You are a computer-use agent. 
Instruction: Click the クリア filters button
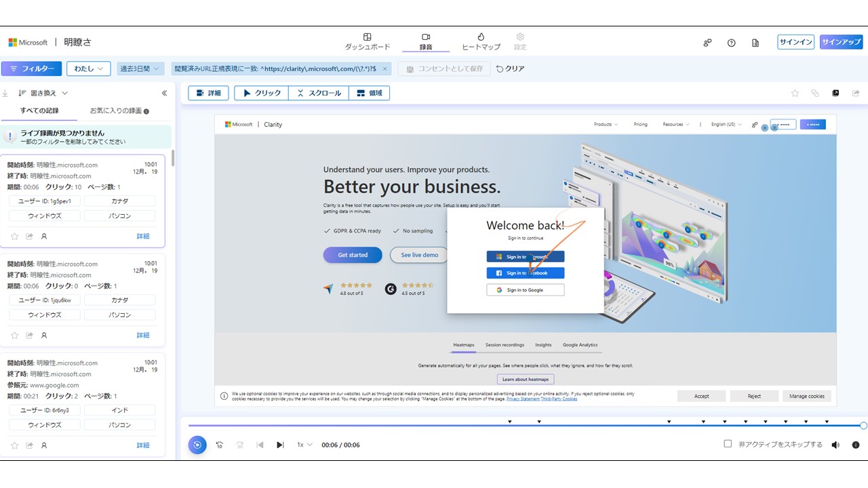[x=510, y=68]
